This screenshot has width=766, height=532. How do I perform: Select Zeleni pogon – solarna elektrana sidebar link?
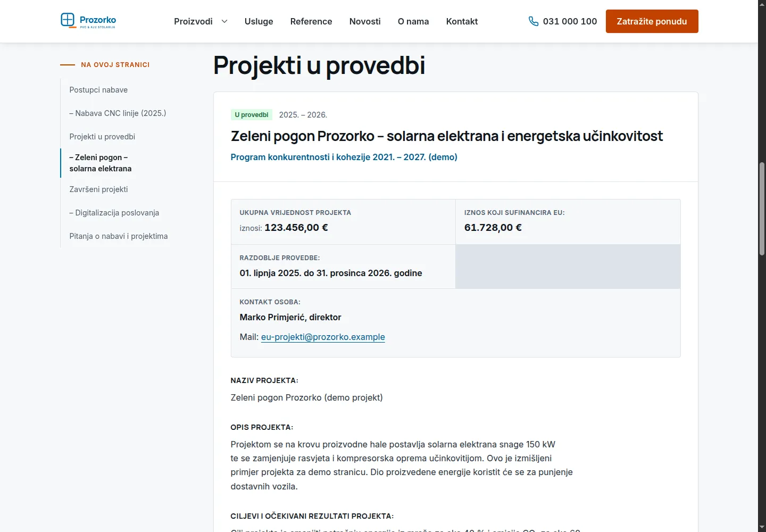pos(101,163)
